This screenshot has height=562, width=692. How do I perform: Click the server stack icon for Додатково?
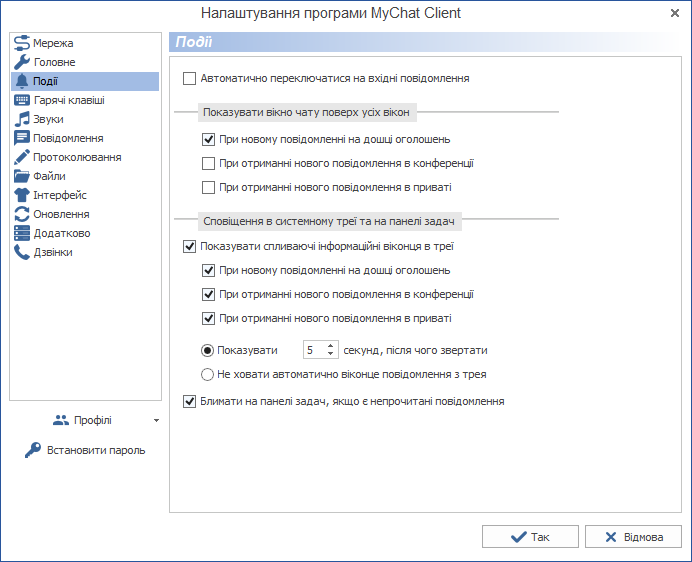(x=22, y=233)
